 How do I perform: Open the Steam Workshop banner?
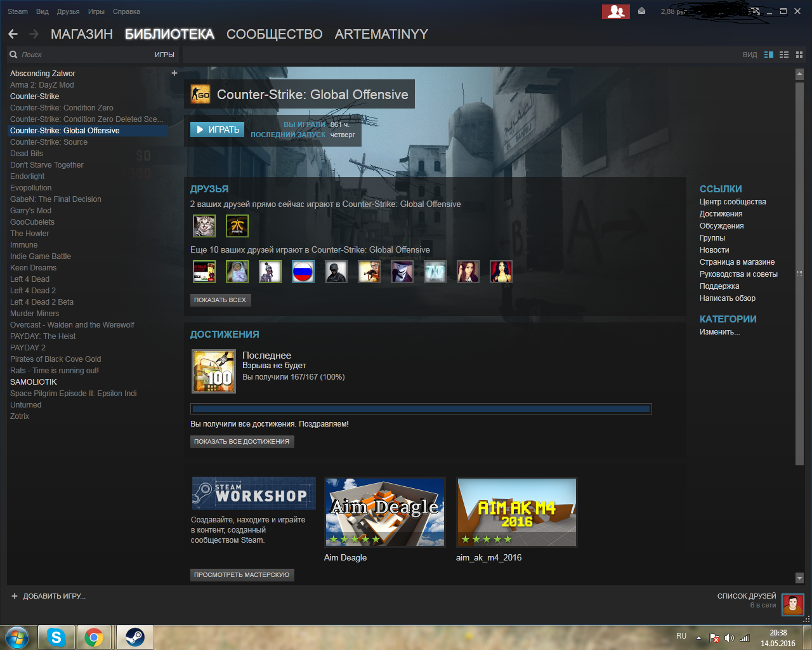click(x=254, y=493)
